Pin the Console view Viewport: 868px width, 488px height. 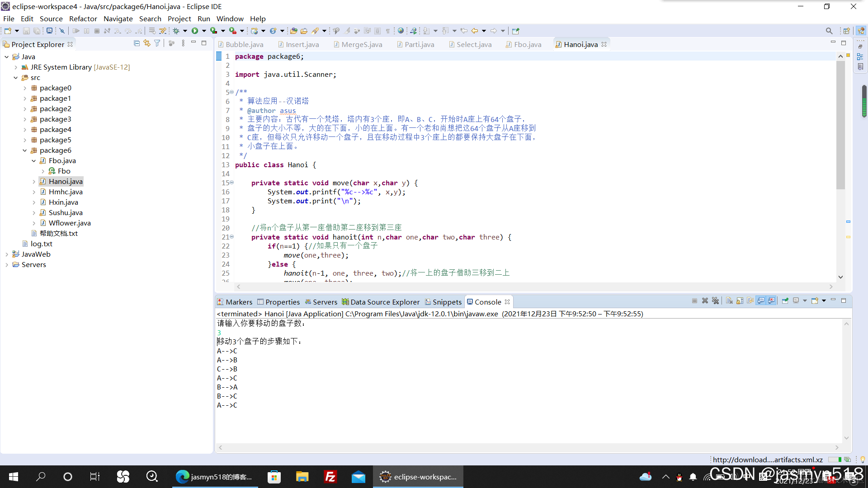click(785, 301)
